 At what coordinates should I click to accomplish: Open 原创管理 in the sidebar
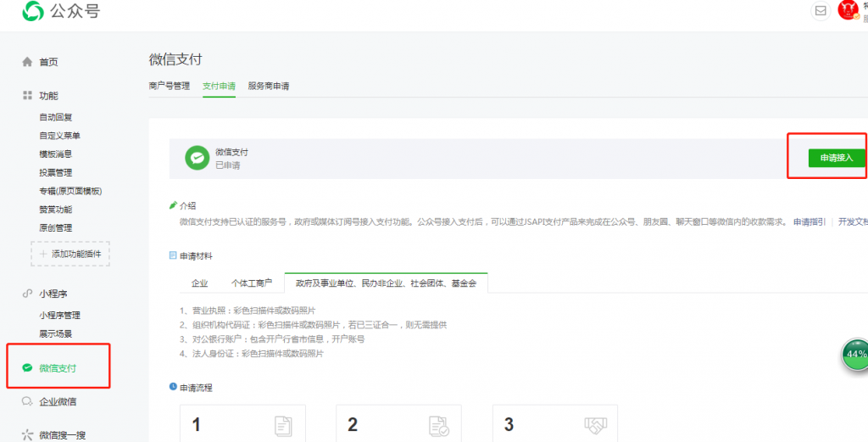pyautogui.click(x=55, y=227)
